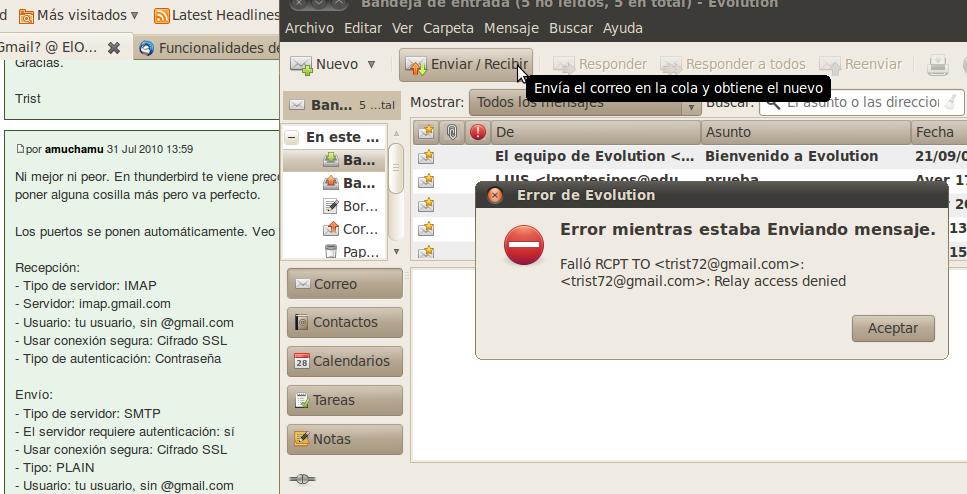Click the amuchamu author link in forum post
Screen dimensions: 967x494
tap(74, 149)
